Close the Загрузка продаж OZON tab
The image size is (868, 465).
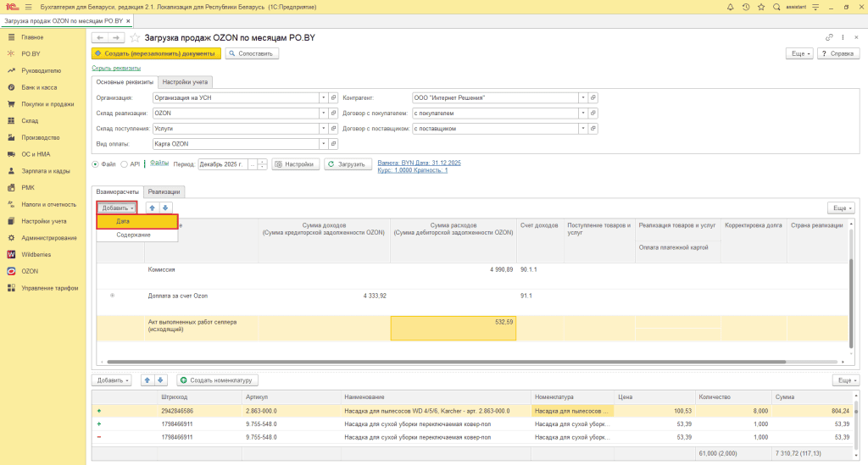click(x=129, y=21)
